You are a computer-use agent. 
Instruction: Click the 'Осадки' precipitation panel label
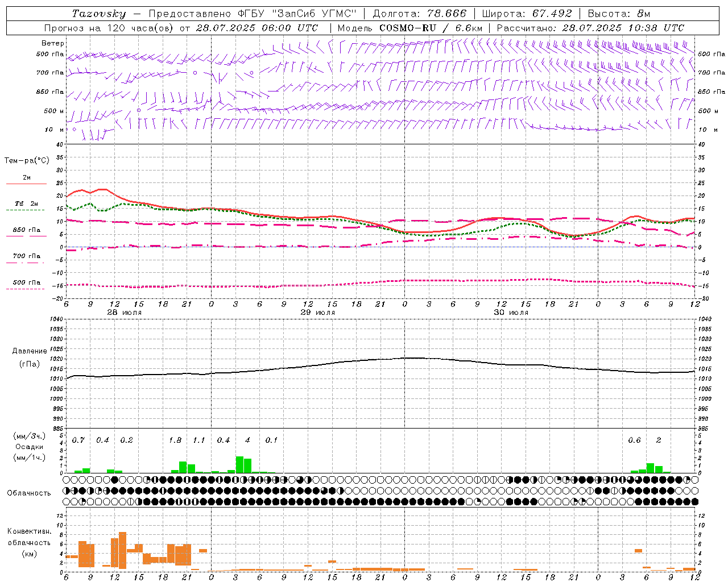[29, 447]
